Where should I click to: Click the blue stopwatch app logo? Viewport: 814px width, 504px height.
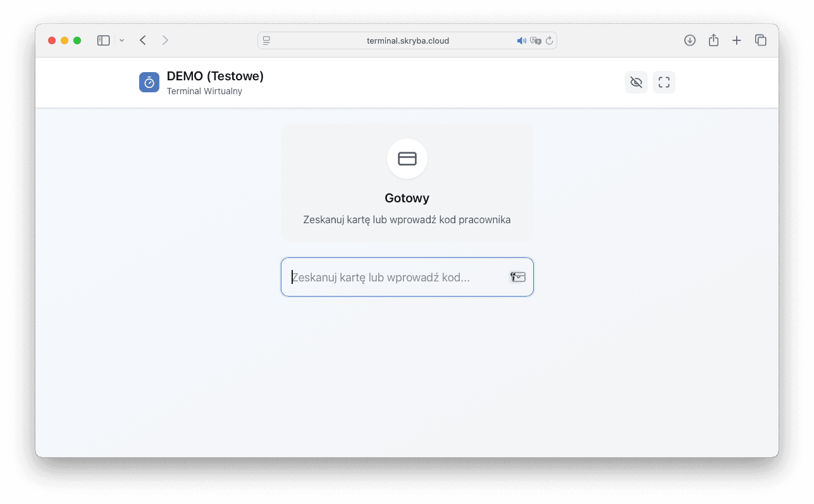click(x=149, y=82)
